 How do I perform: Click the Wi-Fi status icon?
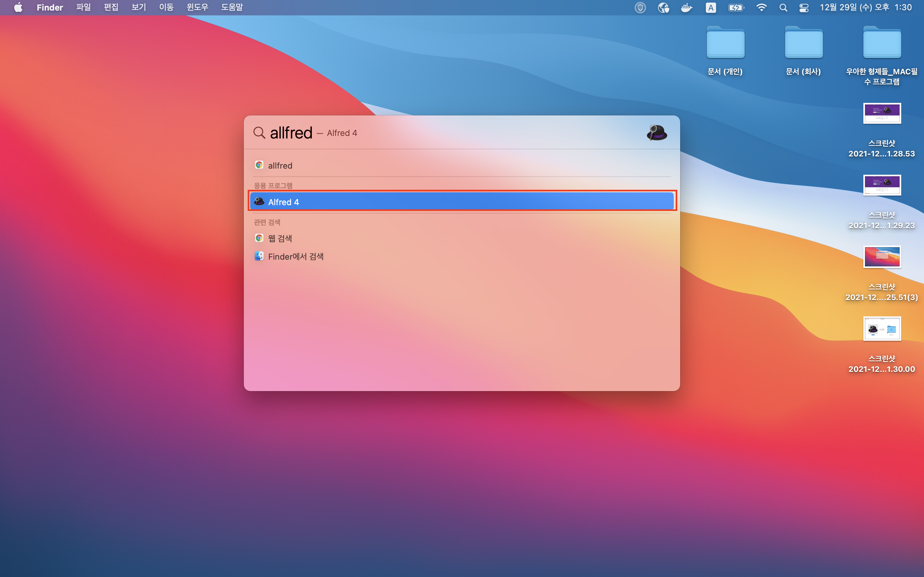pyautogui.click(x=761, y=8)
